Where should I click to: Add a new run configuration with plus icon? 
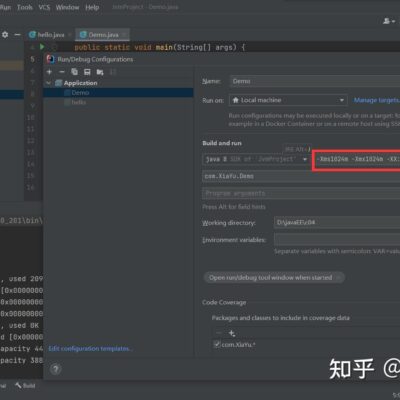[49, 72]
